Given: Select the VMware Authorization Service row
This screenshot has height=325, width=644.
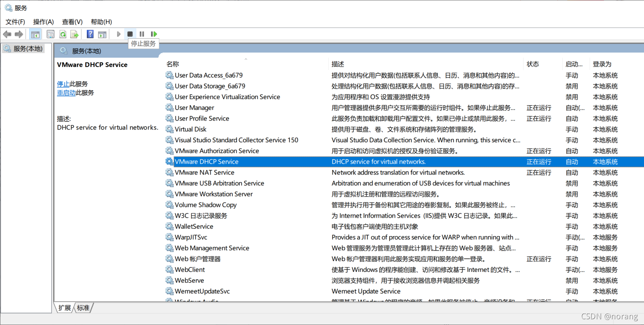Looking at the screenshot, I should point(404,151).
